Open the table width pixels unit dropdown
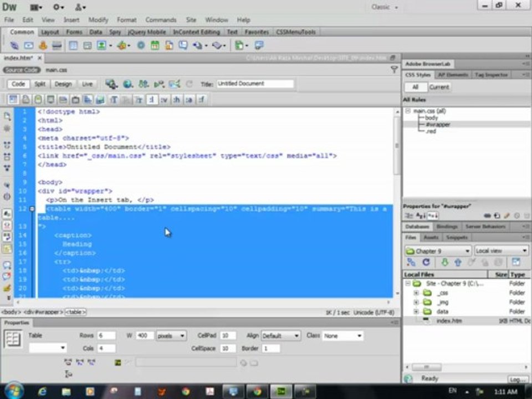 pos(171,336)
